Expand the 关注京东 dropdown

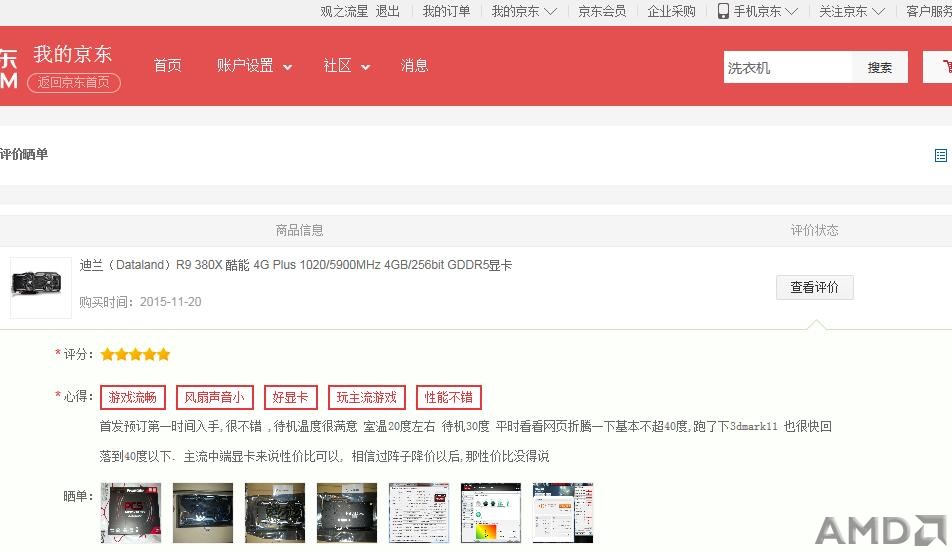(852, 12)
